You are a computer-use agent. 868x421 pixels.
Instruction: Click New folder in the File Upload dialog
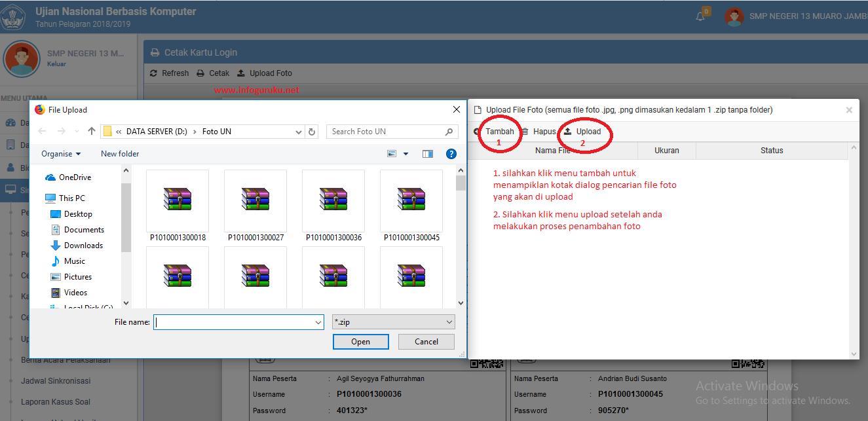coord(120,154)
